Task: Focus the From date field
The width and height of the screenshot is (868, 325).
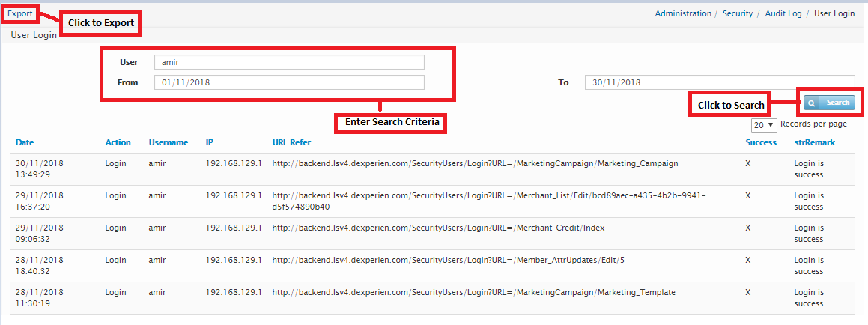Action: click(x=289, y=82)
